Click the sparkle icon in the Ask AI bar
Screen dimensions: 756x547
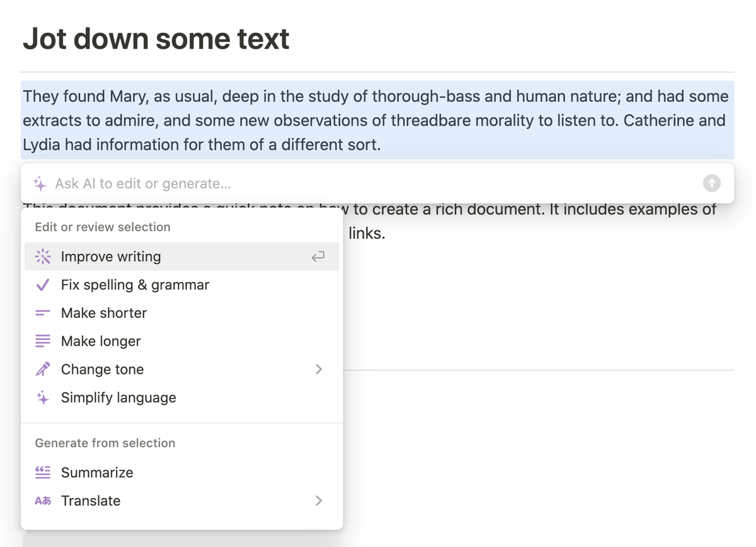[x=40, y=184]
